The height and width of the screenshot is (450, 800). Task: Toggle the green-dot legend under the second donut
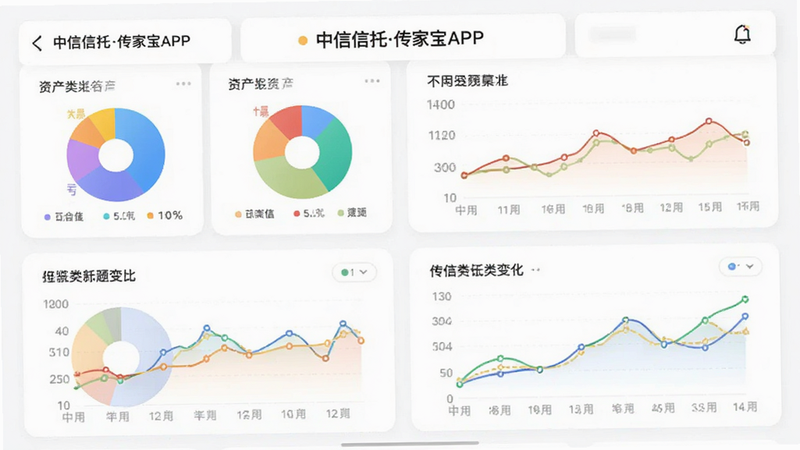tap(352, 213)
